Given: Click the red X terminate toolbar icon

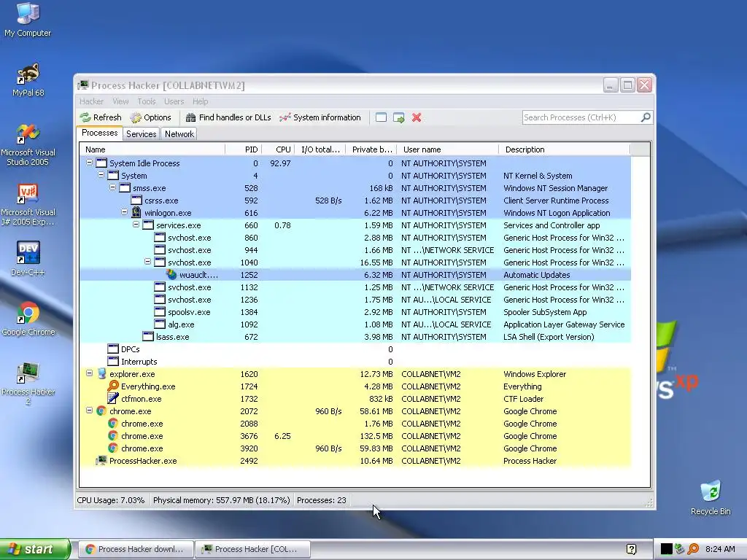Looking at the screenshot, I should tap(417, 117).
